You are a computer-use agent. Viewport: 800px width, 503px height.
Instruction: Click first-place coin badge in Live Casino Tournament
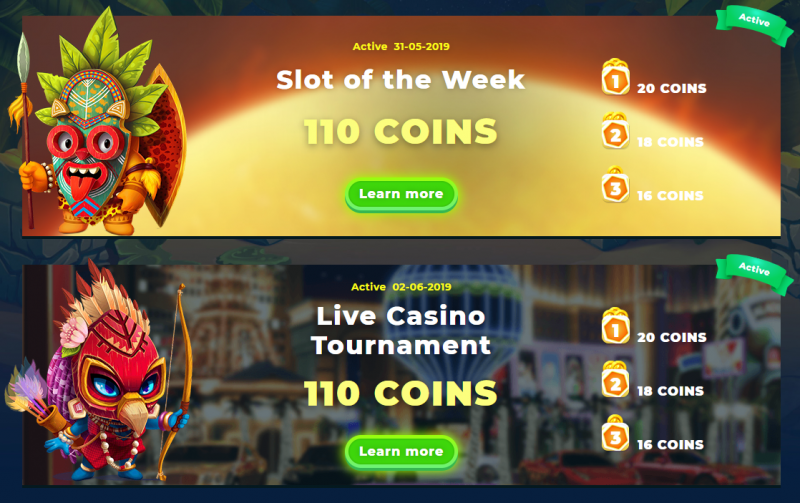(x=615, y=326)
